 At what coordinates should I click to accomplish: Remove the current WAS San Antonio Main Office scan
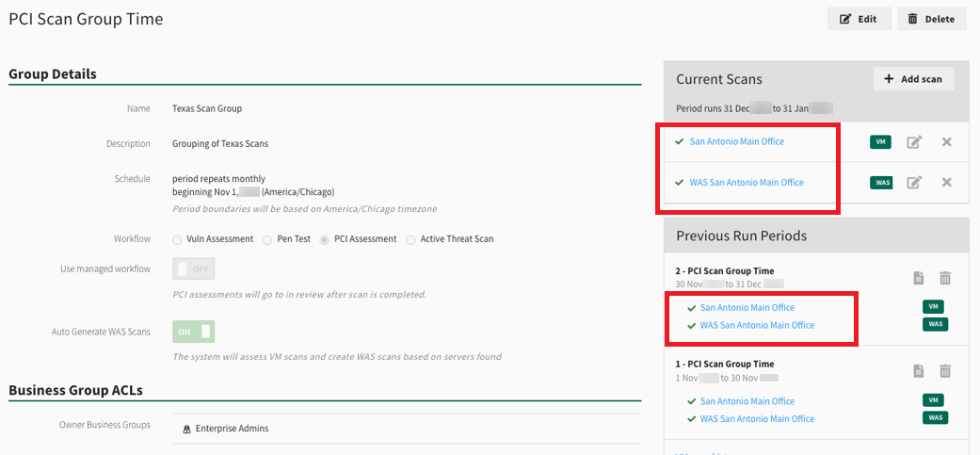pyautogui.click(x=946, y=183)
